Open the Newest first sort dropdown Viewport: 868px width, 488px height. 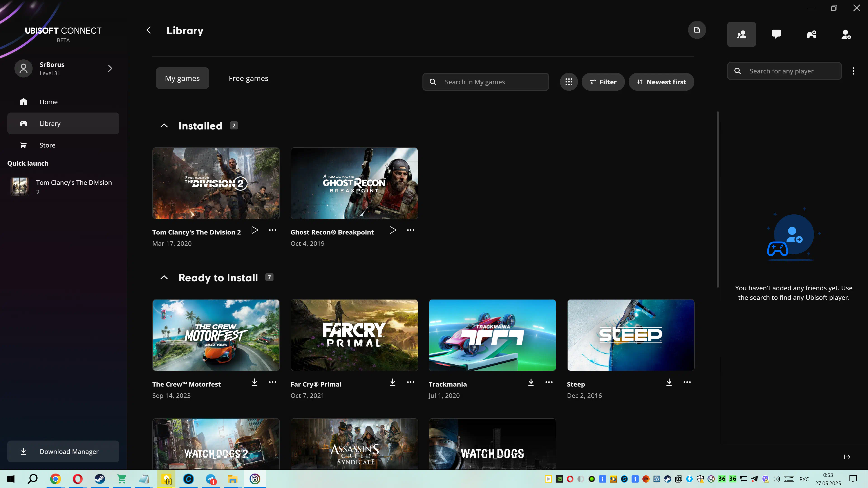661,82
